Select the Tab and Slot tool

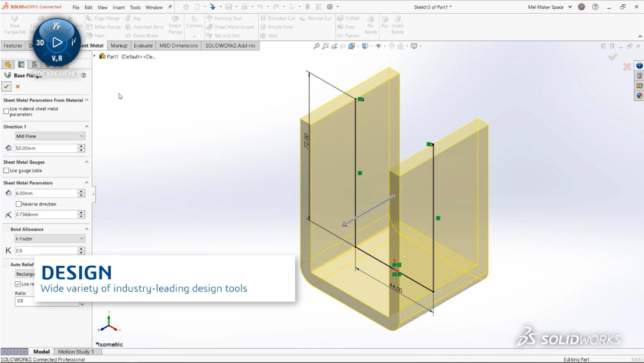[228, 35]
